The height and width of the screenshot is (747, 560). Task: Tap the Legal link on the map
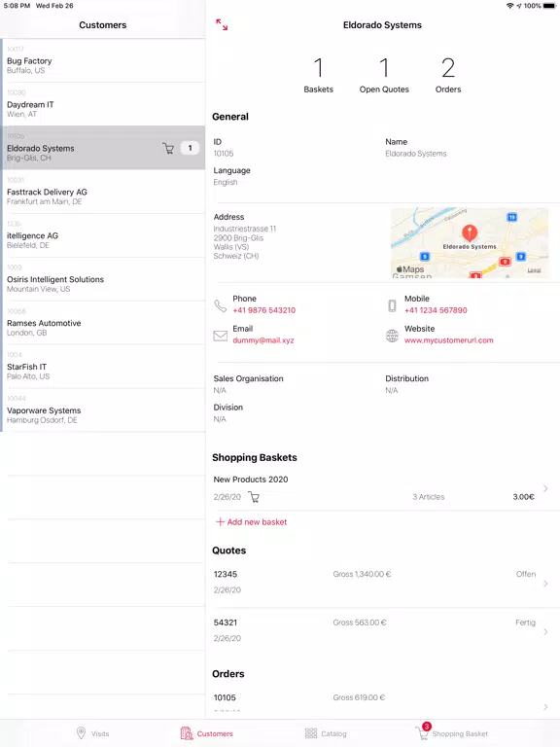534,270
